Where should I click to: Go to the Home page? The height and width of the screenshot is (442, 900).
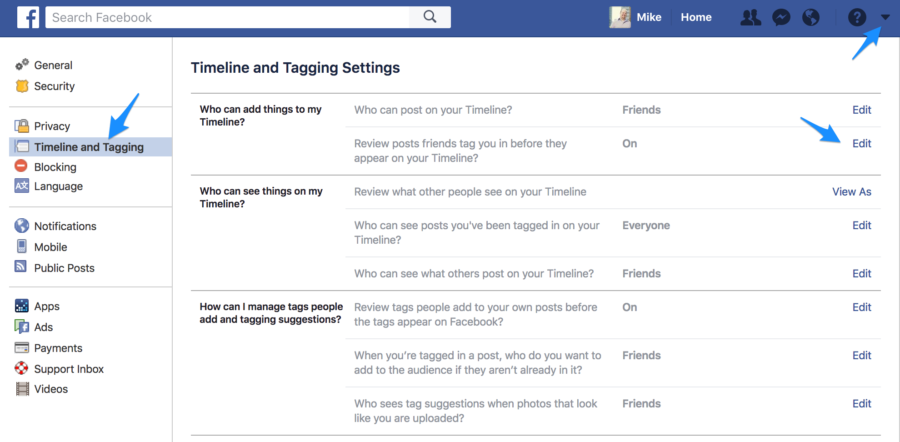click(x=696, y=17)
